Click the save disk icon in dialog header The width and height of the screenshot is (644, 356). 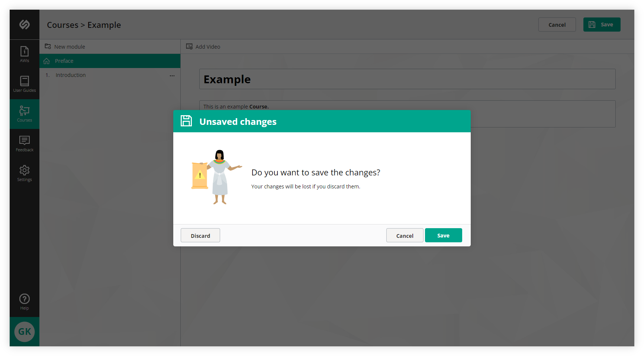186,121
